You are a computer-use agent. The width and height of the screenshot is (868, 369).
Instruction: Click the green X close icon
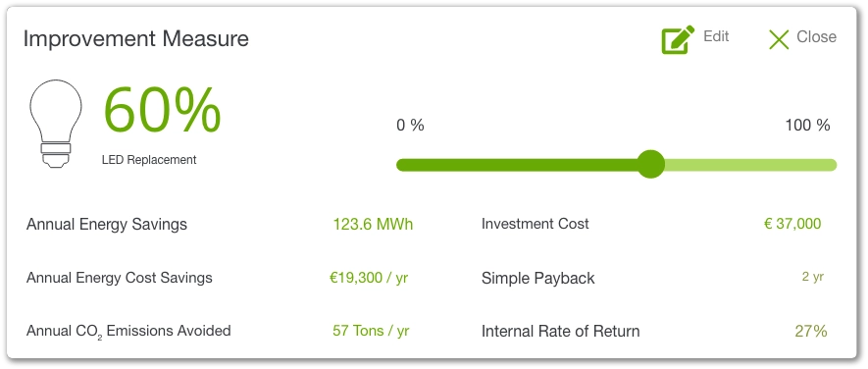point(779,39)
